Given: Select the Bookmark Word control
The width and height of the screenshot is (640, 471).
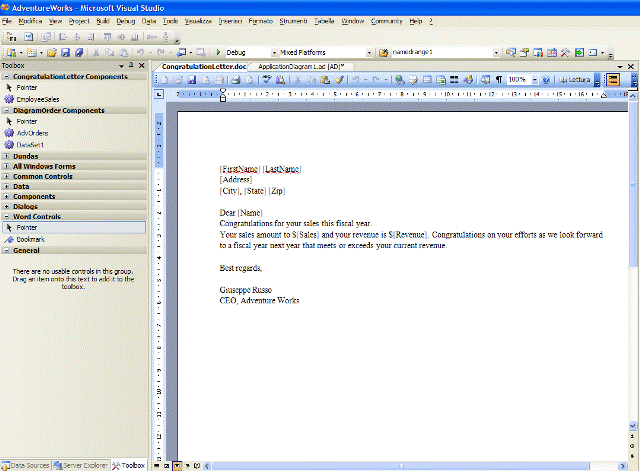Looking at the screenshot, I should [30, 240].
